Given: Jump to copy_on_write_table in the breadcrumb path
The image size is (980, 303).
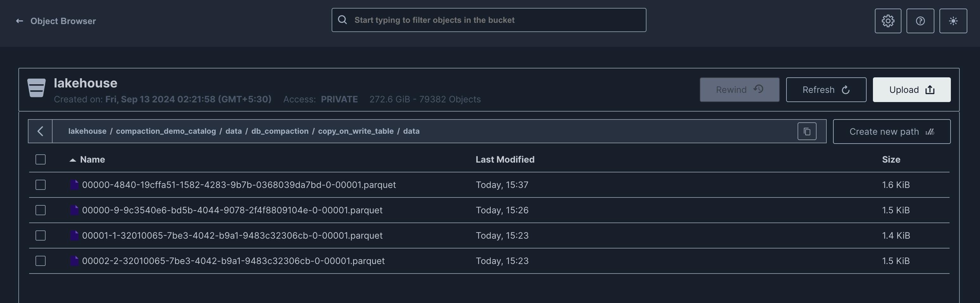Looking at the screenshot, I should (x=356, y=131).
